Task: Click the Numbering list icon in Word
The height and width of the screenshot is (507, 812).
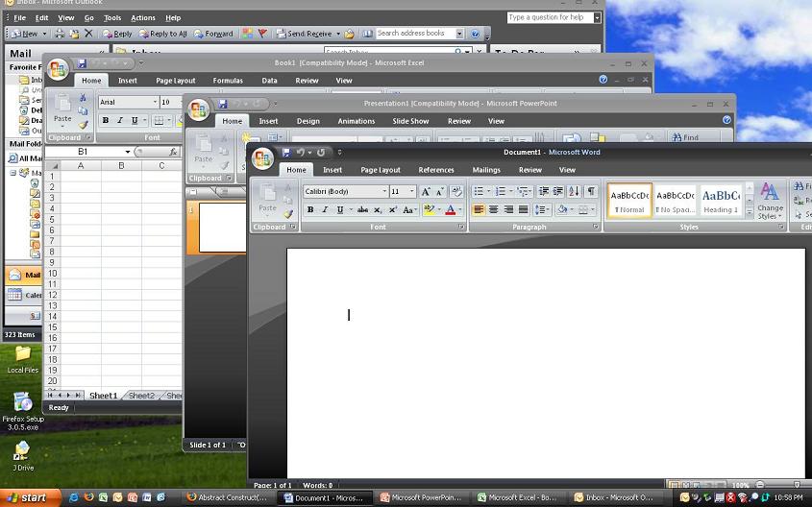Action: pos(501,191)
